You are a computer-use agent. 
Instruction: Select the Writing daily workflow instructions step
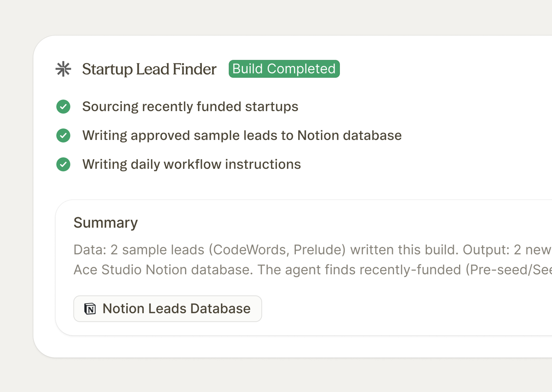pos(191,164)
